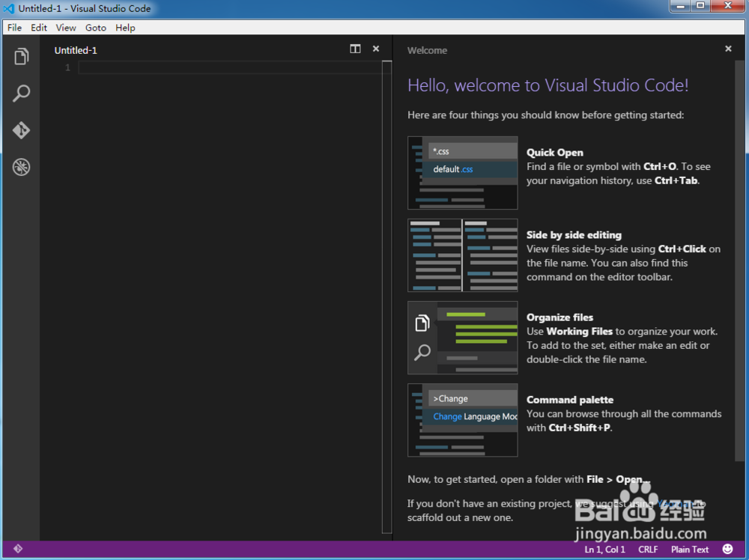Click the welcome headline text
749x560 pixels.
(548, 85)
